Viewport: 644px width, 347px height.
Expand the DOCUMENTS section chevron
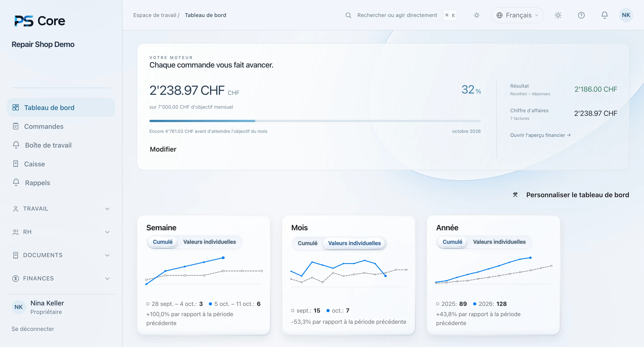[107, 255]
